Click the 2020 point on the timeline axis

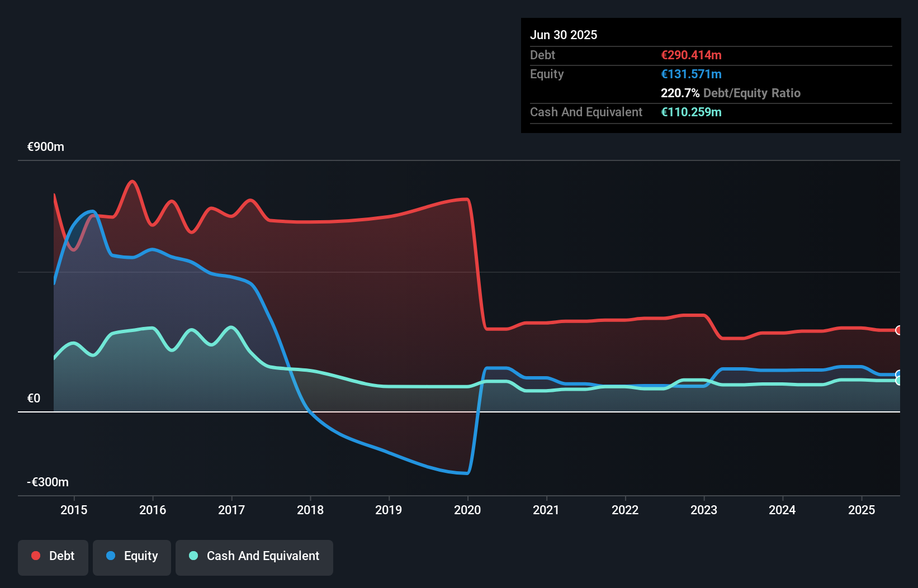[467, 510]
